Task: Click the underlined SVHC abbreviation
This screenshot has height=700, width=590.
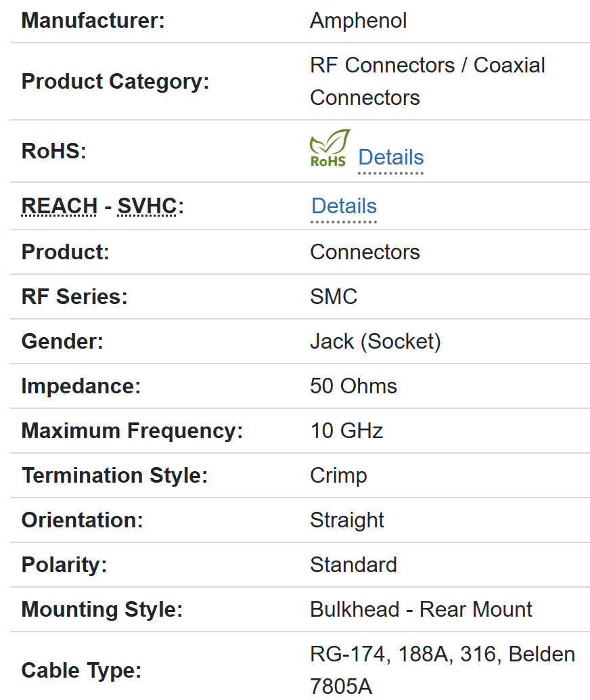Action: [x=147, y=206]
